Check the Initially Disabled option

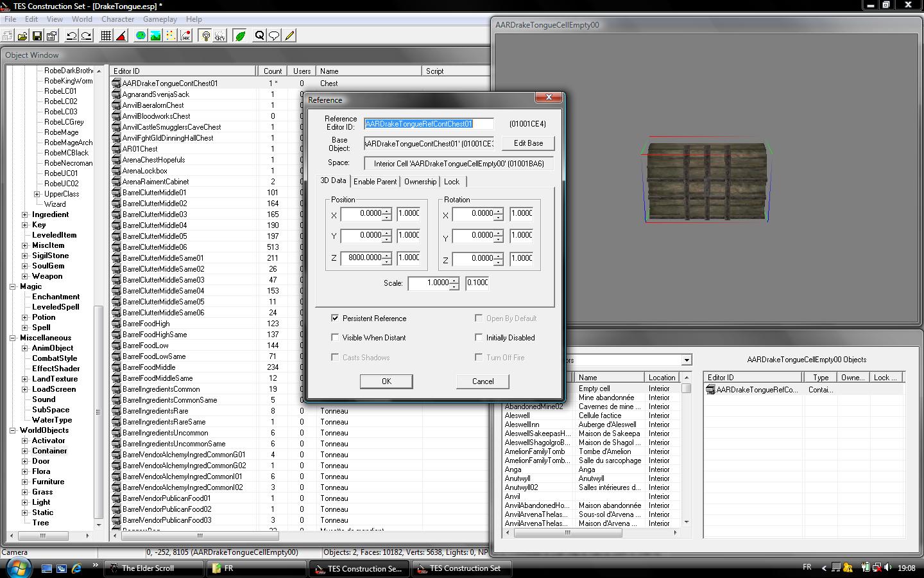[x=479, y=337]
